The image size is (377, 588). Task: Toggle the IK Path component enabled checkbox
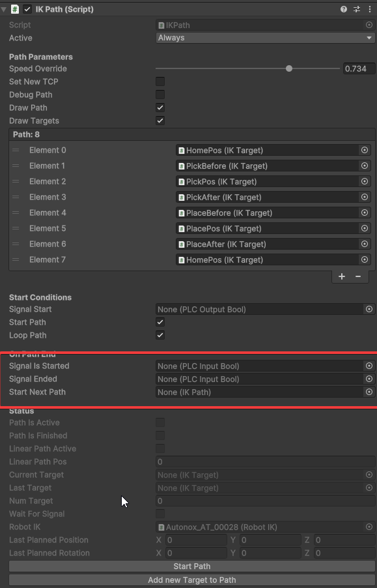[27, 9]
